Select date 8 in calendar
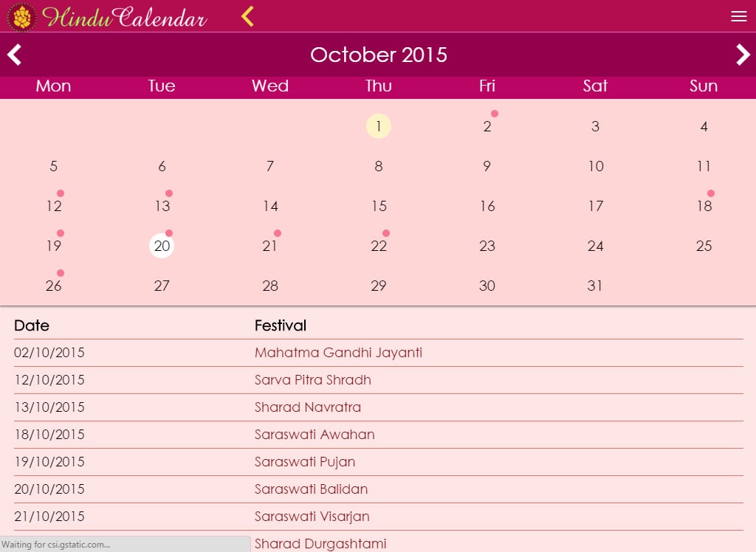This screenshot has height=552, width=756. [379, 166]
